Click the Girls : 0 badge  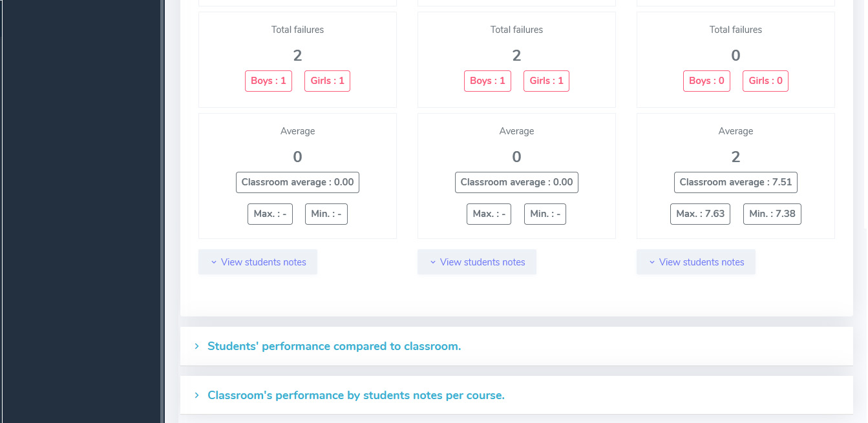click(765, 81)
